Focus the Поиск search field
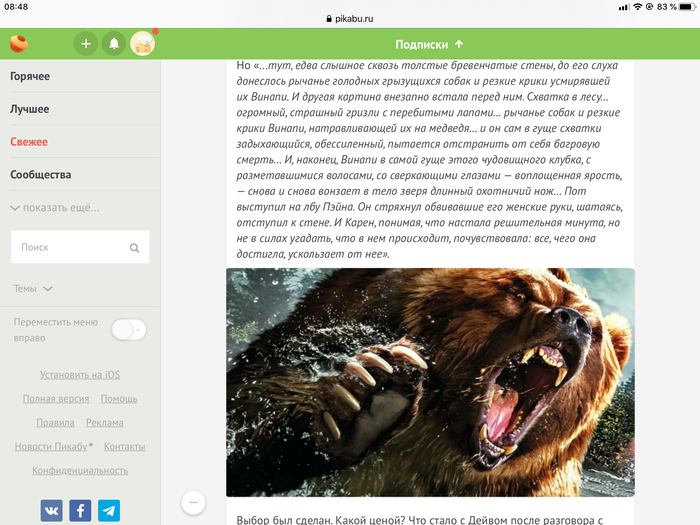This screenshot has height=525, width=700. pyautogui.click(x=70, y=247)
